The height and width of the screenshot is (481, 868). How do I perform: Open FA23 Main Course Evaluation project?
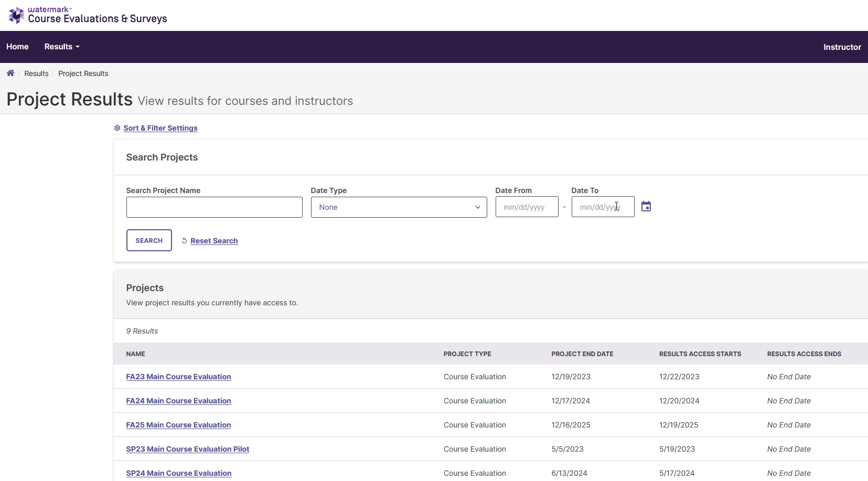(178, 377)
